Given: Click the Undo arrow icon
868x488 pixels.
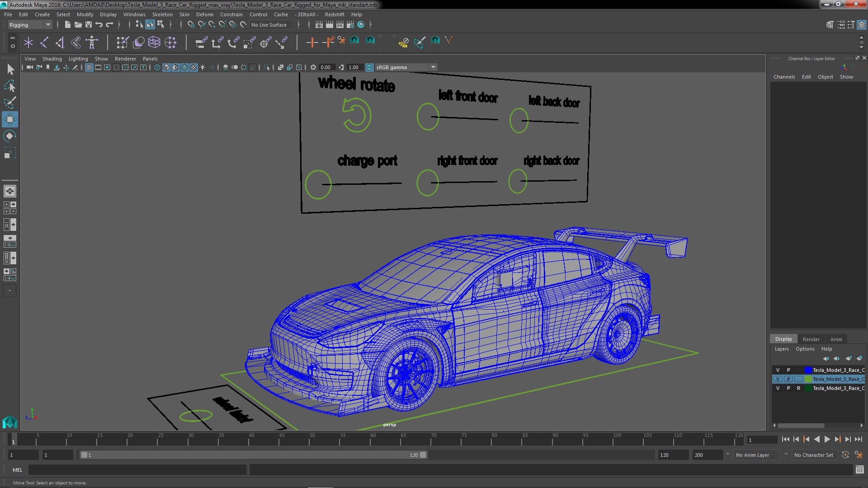Looking at the screenshot, I should 99,25.
